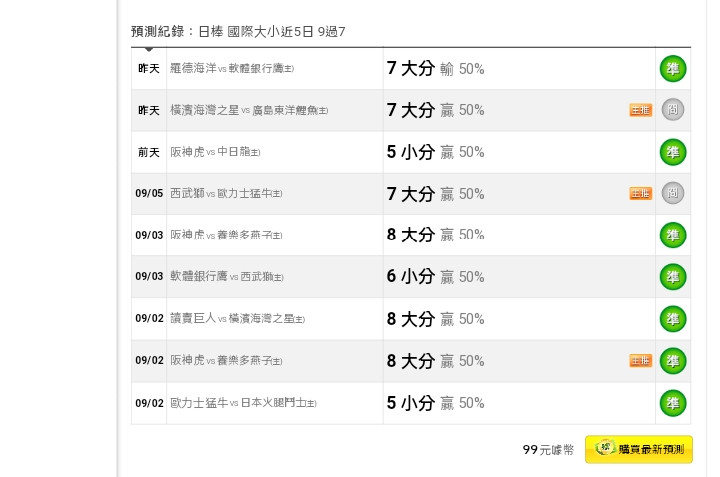The width and height of the screenshot is (720, 477).
Task: Click the 購買最新預測 yellow button
Action: click(x=639, y=449)
